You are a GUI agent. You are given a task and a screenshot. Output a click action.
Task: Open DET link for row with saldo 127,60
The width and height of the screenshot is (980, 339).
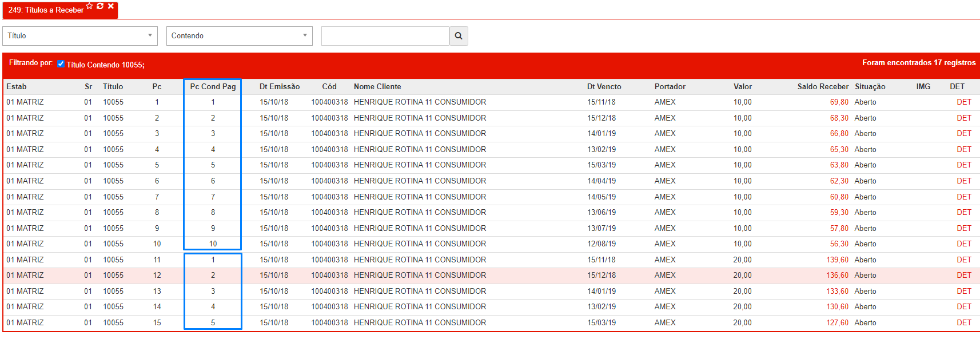click(964, 322)
